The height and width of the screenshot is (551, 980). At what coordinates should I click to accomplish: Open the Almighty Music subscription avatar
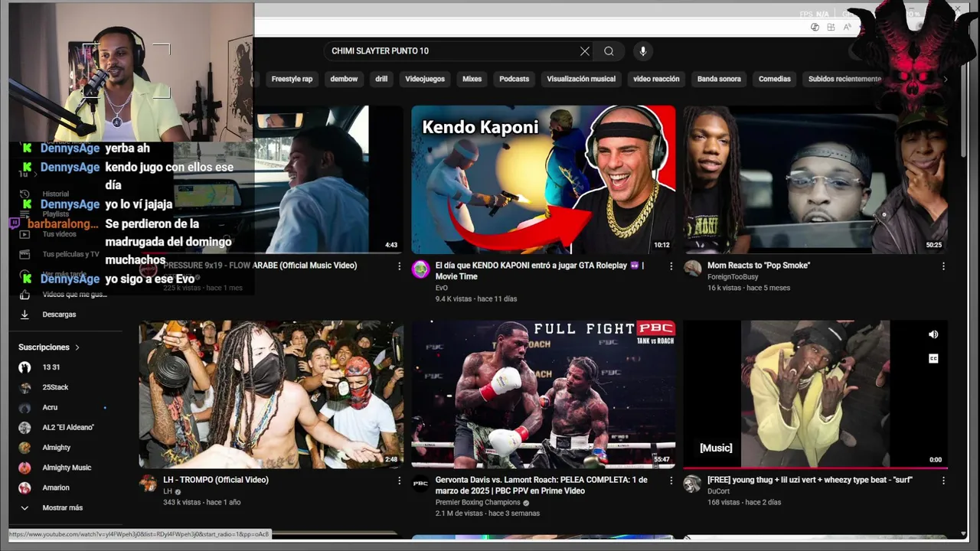24,468
